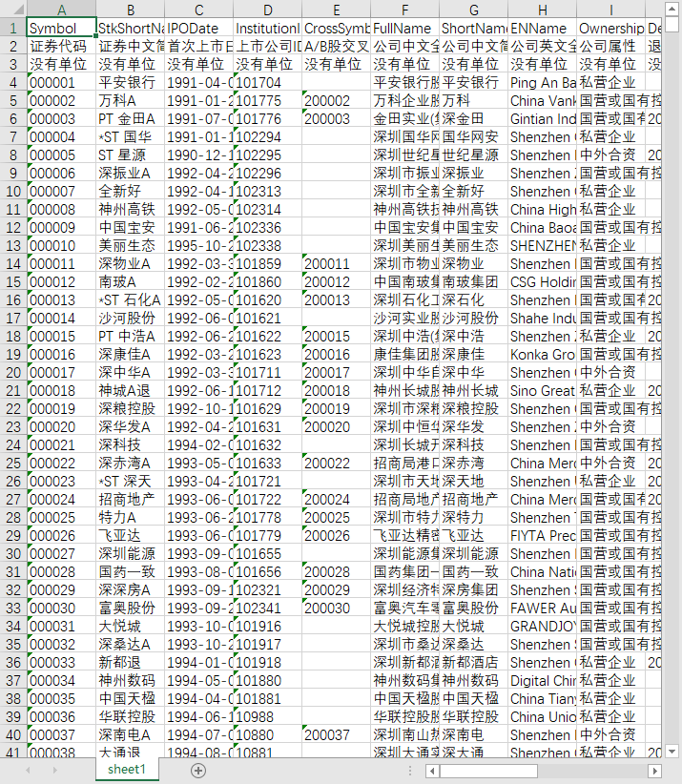
Task: Select cell containing 神城A退
Action: (x=131, y=390)
